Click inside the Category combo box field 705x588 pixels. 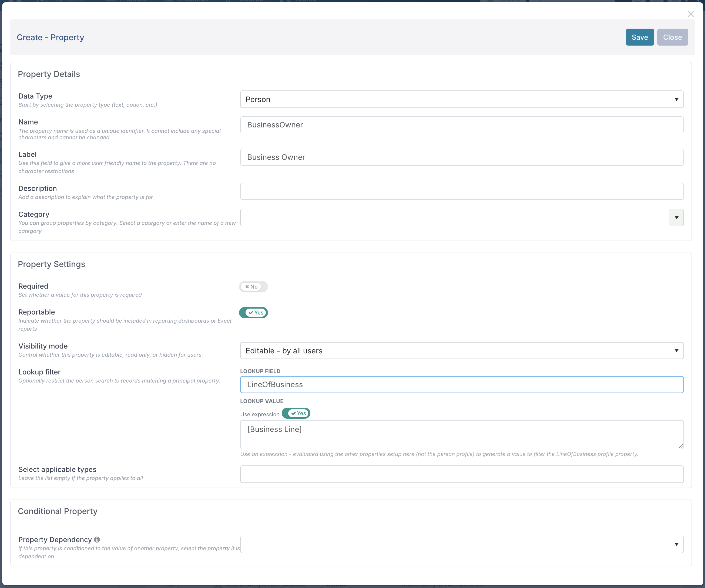[x=455, y=218]
